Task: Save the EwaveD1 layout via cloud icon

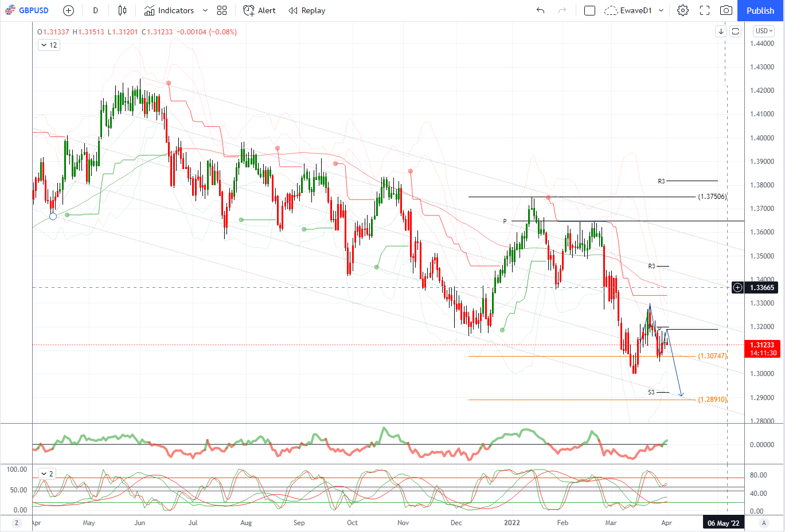Action: coord(611,10)
